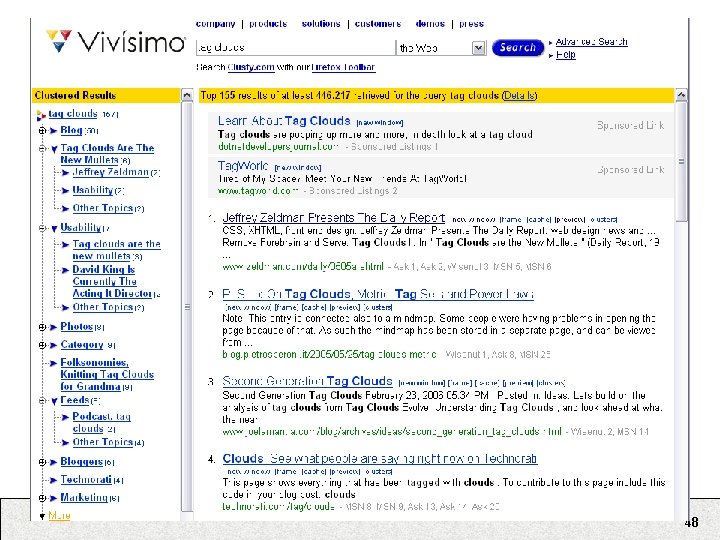
Task: Click scroll-up arrow of clustered results panel
Action: pyautogui.click(x=187, y=96)
